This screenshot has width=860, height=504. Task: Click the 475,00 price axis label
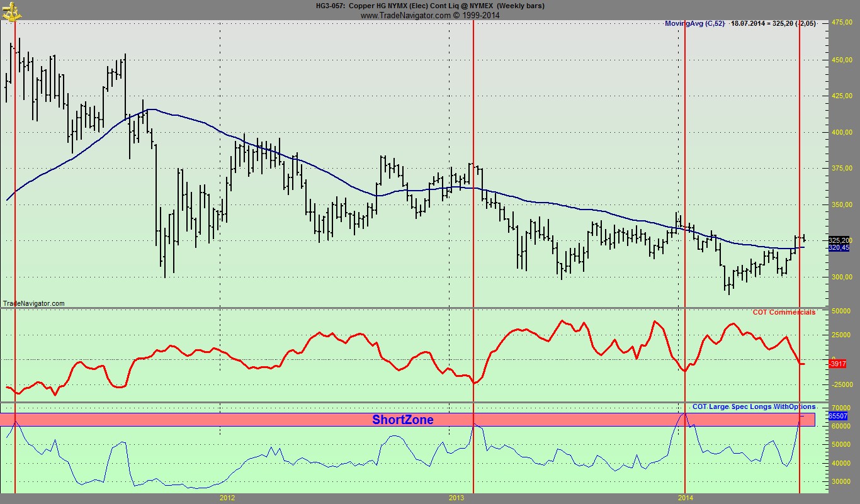[842, 23]
